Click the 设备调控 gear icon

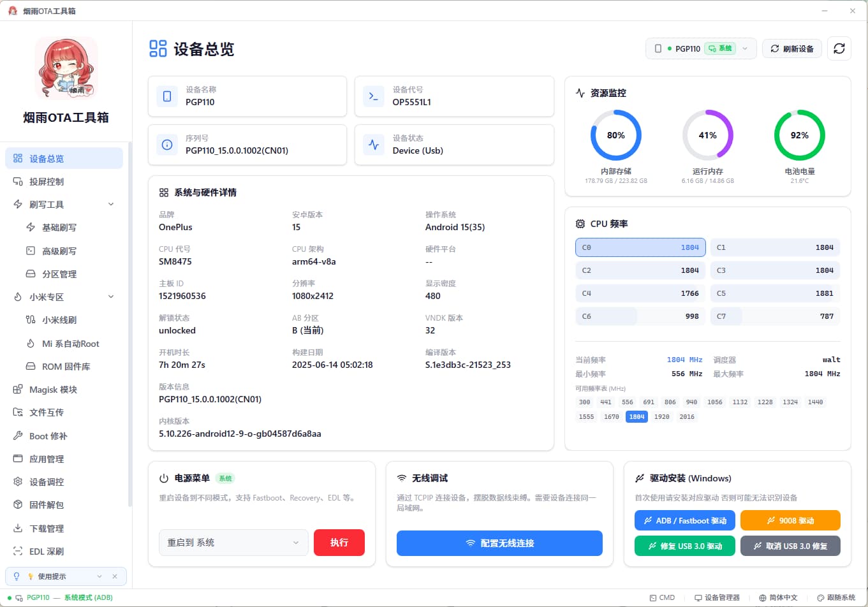[18, 482]
